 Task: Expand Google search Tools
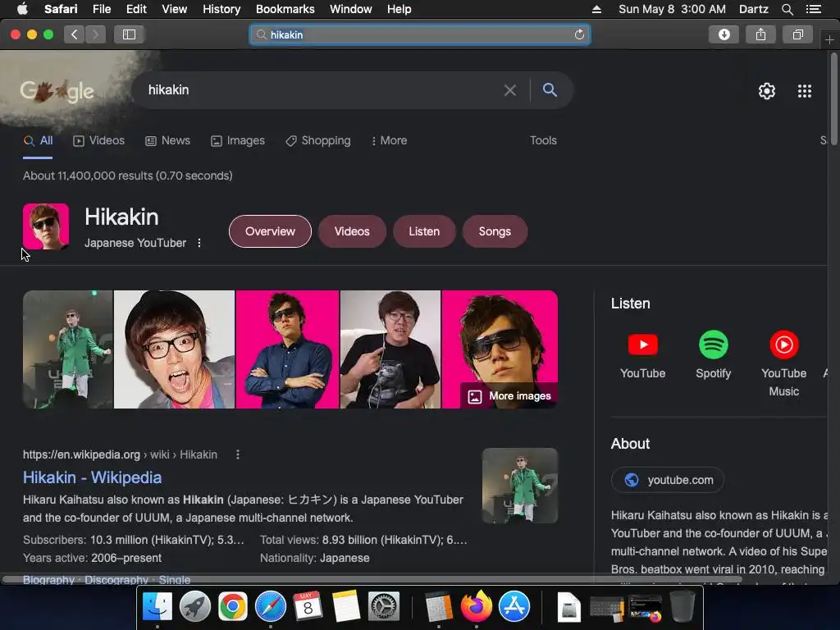(543, 141)
